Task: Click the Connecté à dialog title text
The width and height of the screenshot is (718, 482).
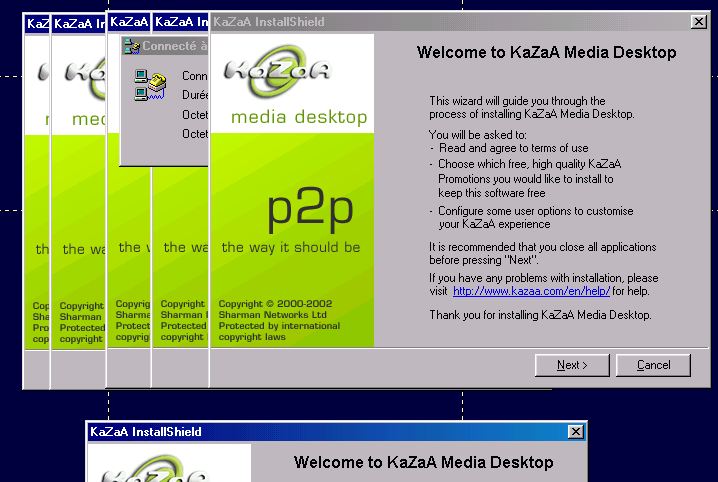Action: click(174, 46)
